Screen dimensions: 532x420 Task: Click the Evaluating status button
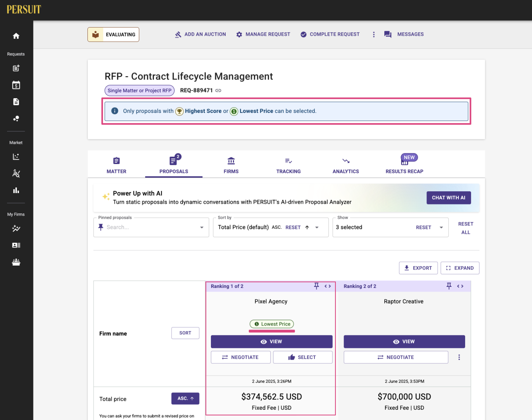pyautogui.click(x=113, y=35)
